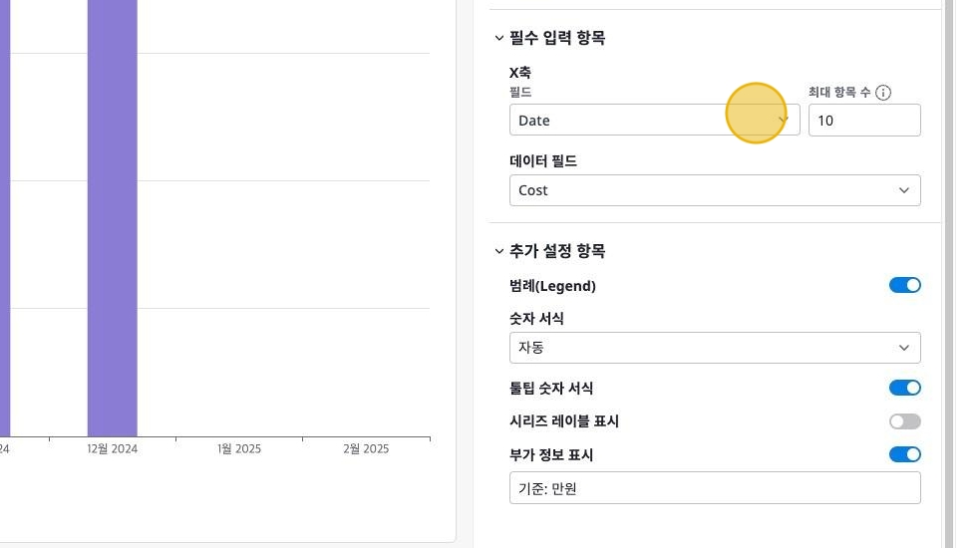Click the 1월 2025 axis label
This screenshot has width=980, height=548.
click(x=239, y=449)
